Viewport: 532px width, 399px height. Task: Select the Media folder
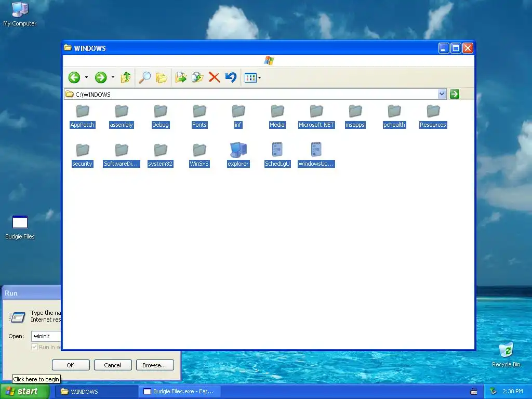tap(277, 116)
